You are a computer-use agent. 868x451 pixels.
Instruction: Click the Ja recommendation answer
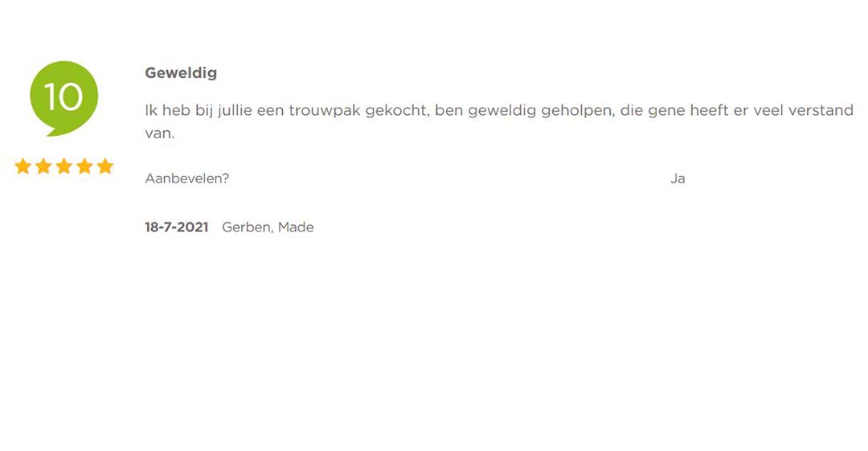(x=678, y=178)
